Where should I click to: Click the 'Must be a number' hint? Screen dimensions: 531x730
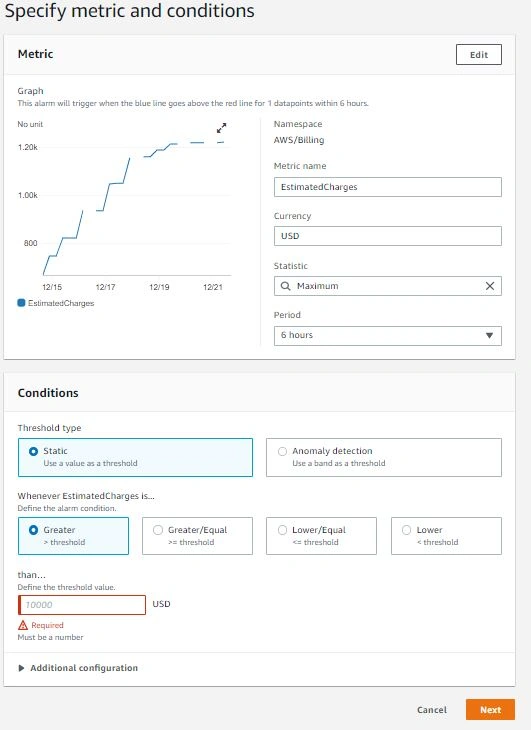click(50, 637)
